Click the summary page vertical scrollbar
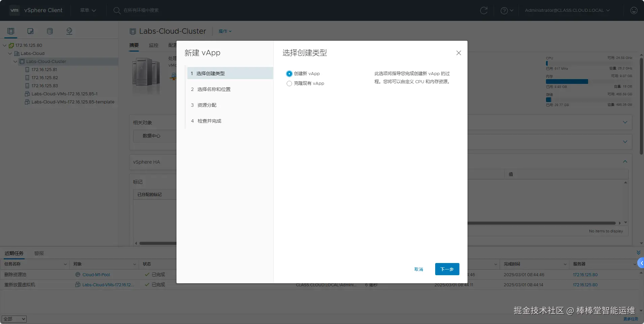Image resolution: width=644 pixels, height=324 pixels. click(x=641, y=106)
